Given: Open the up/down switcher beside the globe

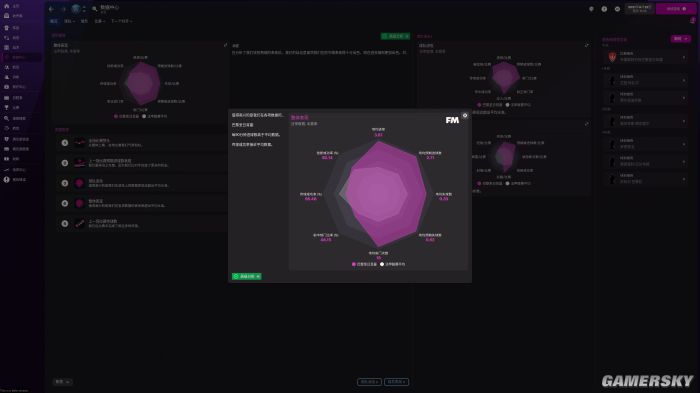Looking at the screenshot, I should [x=84, y=8].
